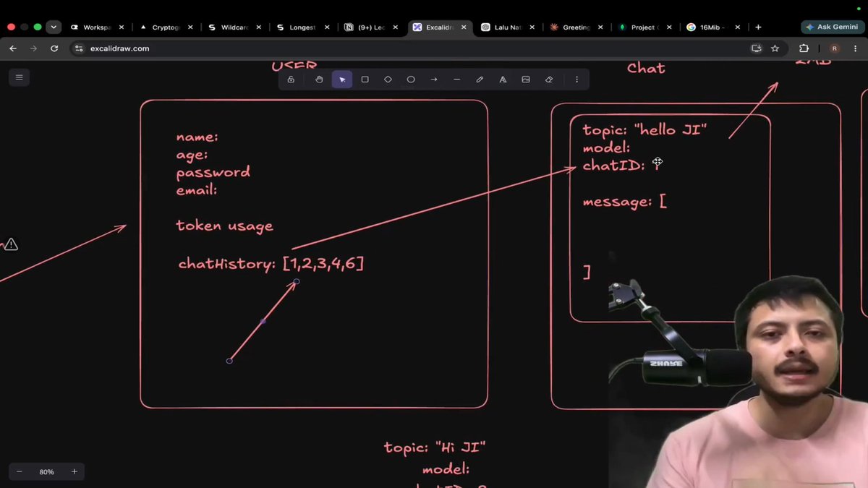Click the browser forward arrow

pyautogui.click(x=33, y=48)
